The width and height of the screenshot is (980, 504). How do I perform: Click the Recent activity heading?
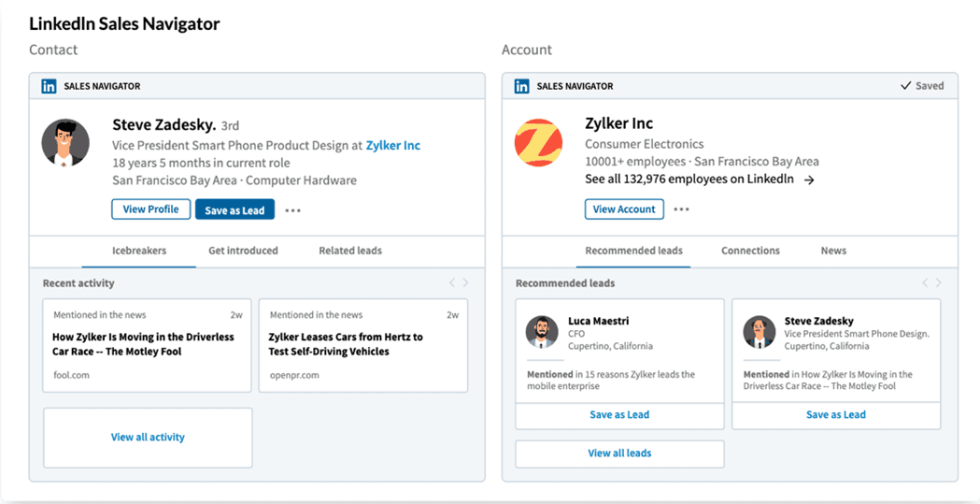pyautogui.click(x=78, y=283)
